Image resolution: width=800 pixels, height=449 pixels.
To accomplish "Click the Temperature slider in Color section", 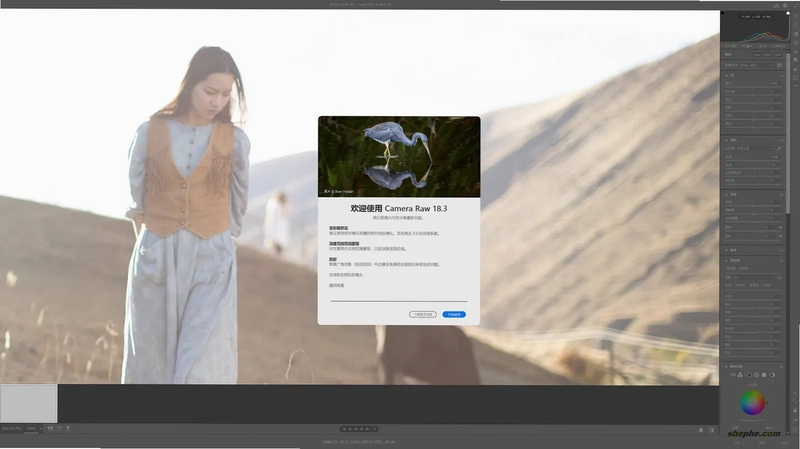I will (x=753, y=160).
